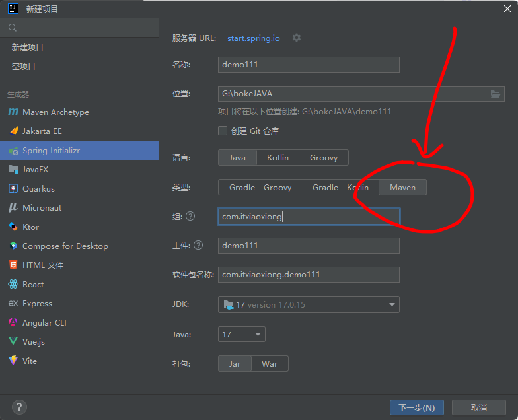Select the React generator entry

coord(79,284)
